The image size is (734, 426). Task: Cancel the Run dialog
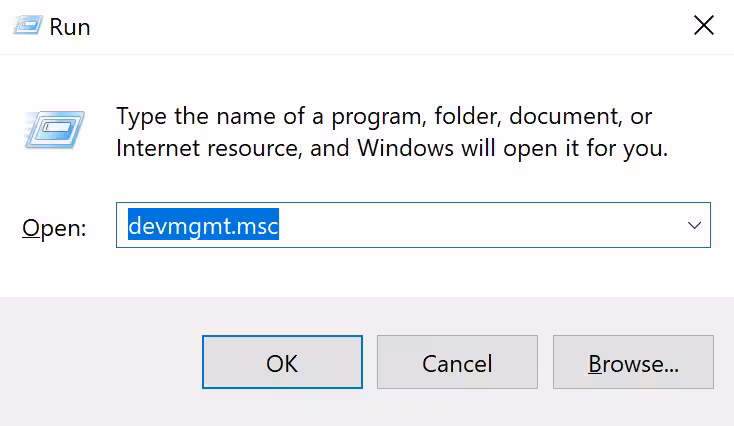457,362
